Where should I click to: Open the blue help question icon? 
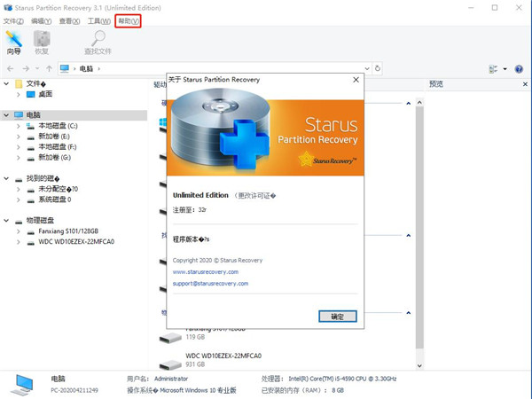[x=519, y=69]
